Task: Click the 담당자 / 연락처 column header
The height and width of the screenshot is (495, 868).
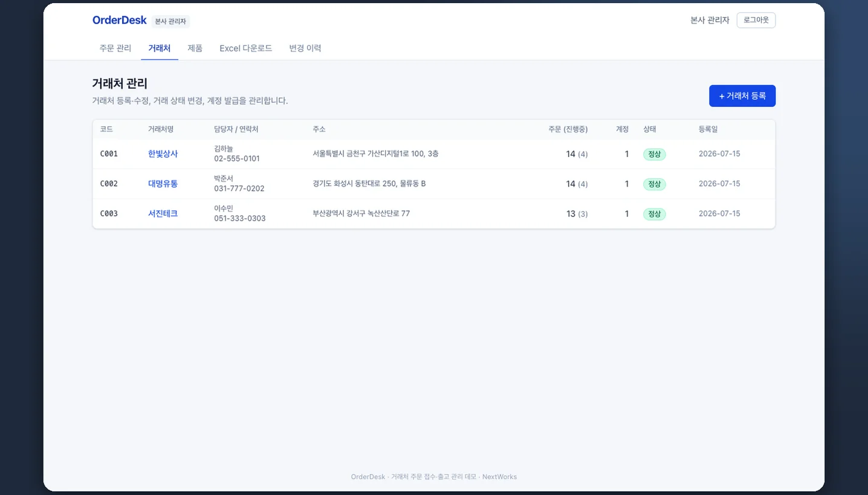Action: pyautogui.click(x=236, y=129)
